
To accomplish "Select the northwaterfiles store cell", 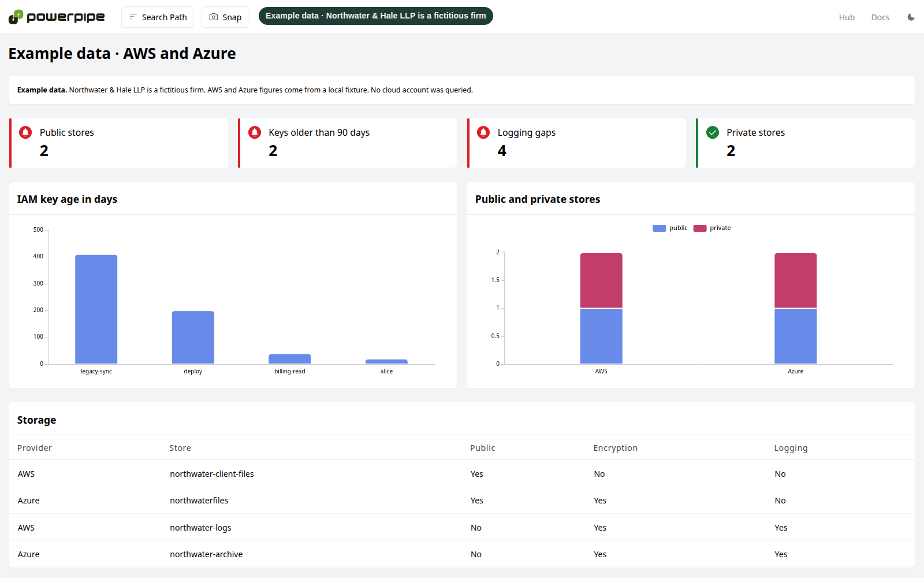I will tap(199, 501).
